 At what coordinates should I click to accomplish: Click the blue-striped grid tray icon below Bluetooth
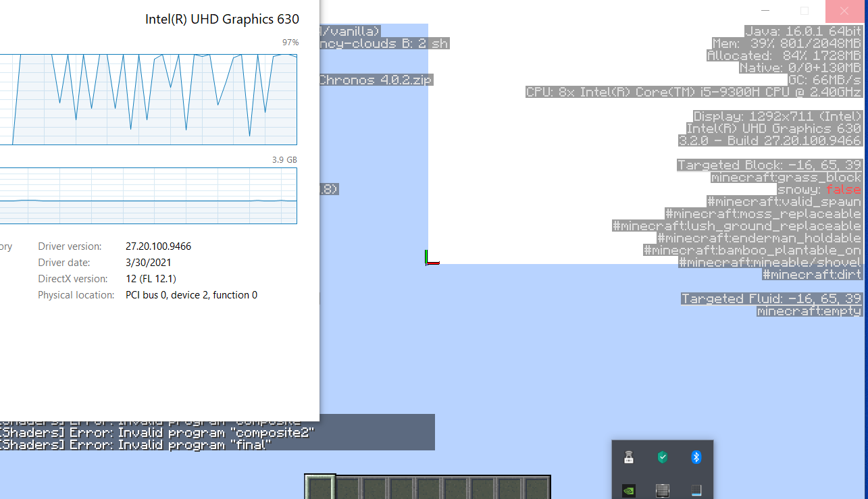696,490
